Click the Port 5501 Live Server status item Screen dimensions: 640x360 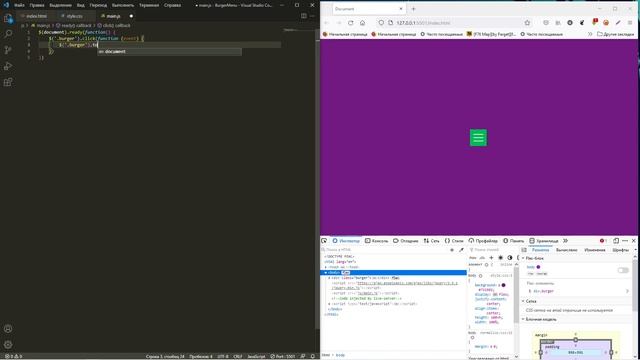(282, 356)
